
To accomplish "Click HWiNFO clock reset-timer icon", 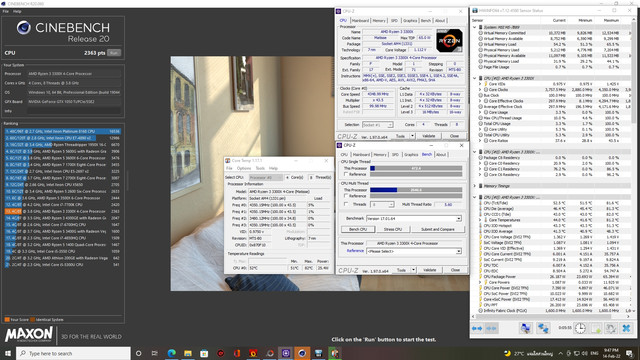I will 580,328.
